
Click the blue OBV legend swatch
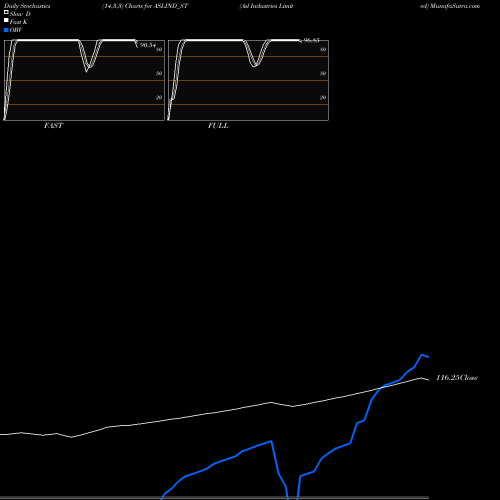[x=6, y=30]
